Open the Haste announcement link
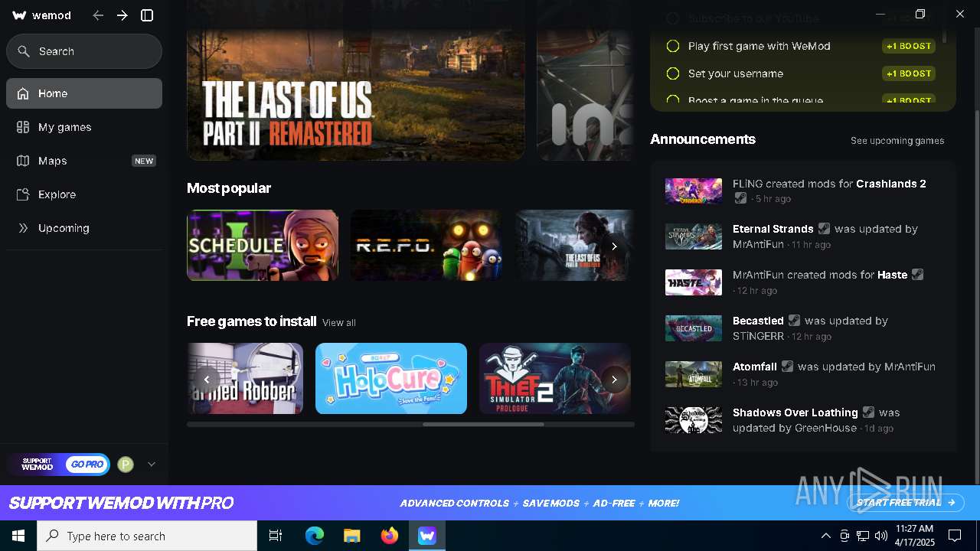The height and width of the screenshot is (551, 980). pyautogui.click(x=893, y=275)
